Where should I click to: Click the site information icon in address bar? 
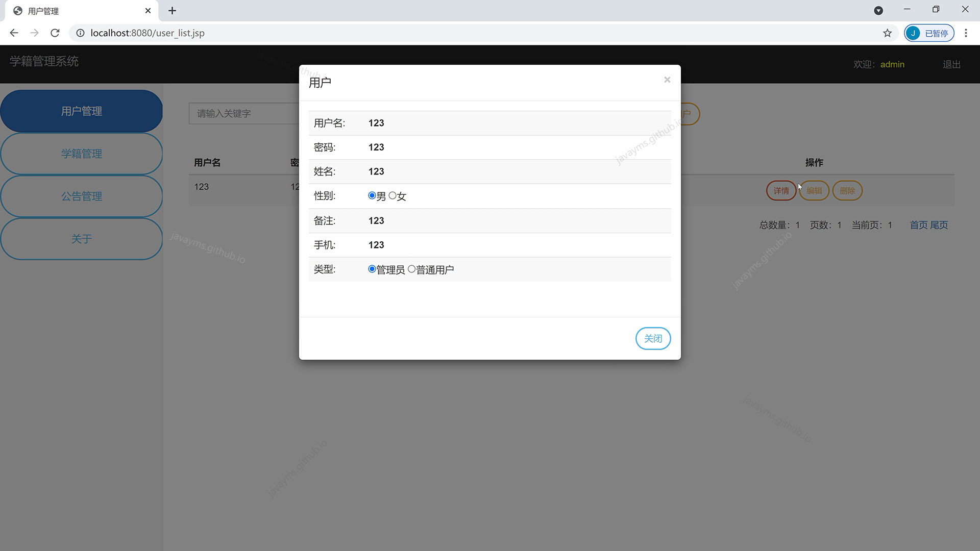pos(80,33)
